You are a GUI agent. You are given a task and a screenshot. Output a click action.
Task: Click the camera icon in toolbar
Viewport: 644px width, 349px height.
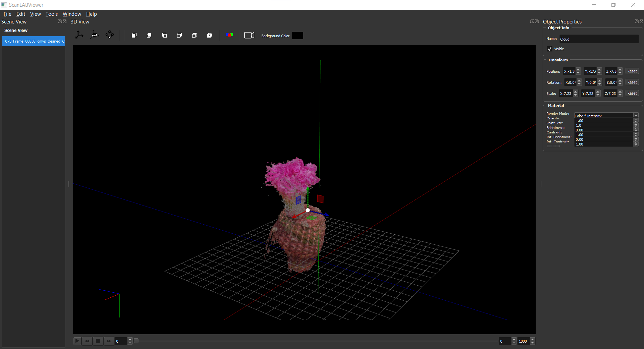click(249, 35)
